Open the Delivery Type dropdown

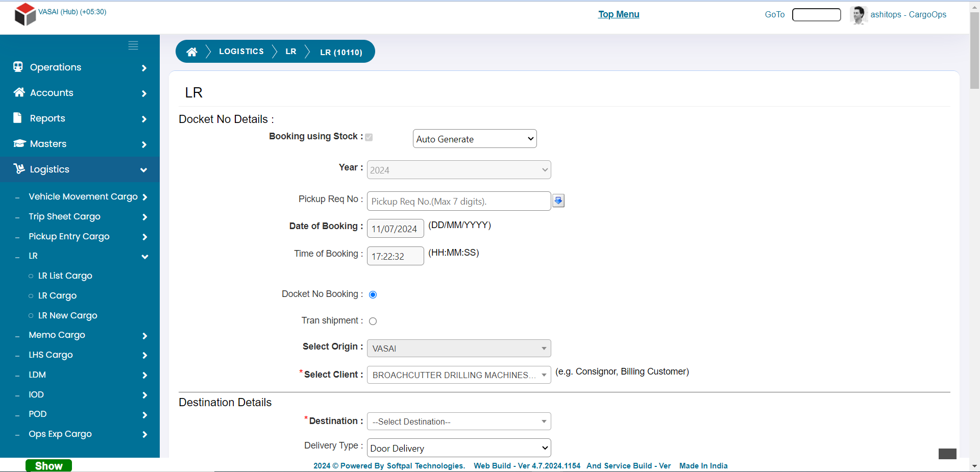click(x=459, y=448)
